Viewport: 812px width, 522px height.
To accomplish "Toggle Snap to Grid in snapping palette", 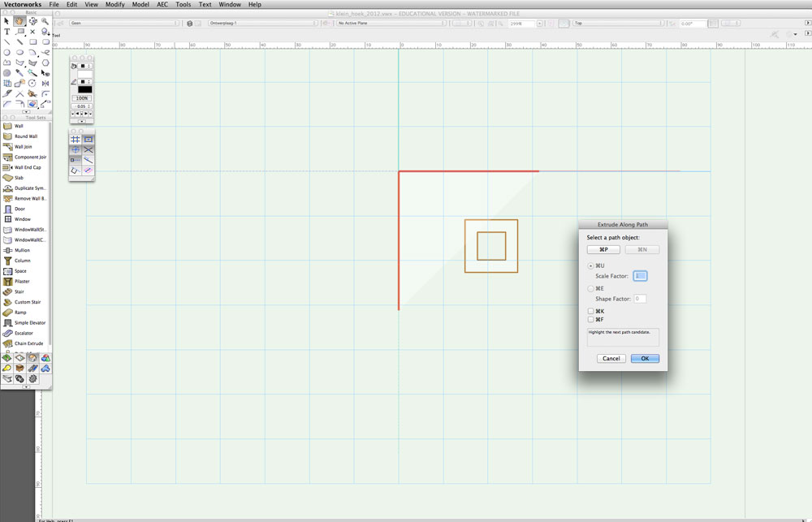I will pyautogui.click(x=75, y=140).
